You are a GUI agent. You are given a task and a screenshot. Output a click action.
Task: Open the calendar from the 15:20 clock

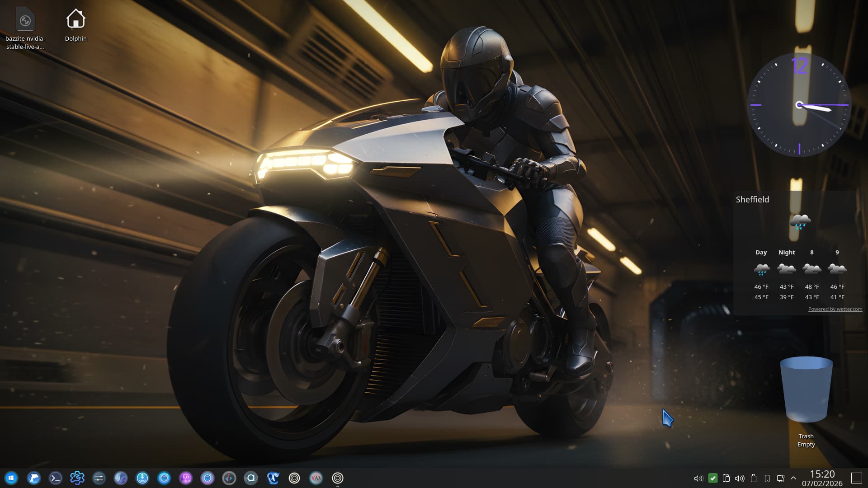coord(822,478)
